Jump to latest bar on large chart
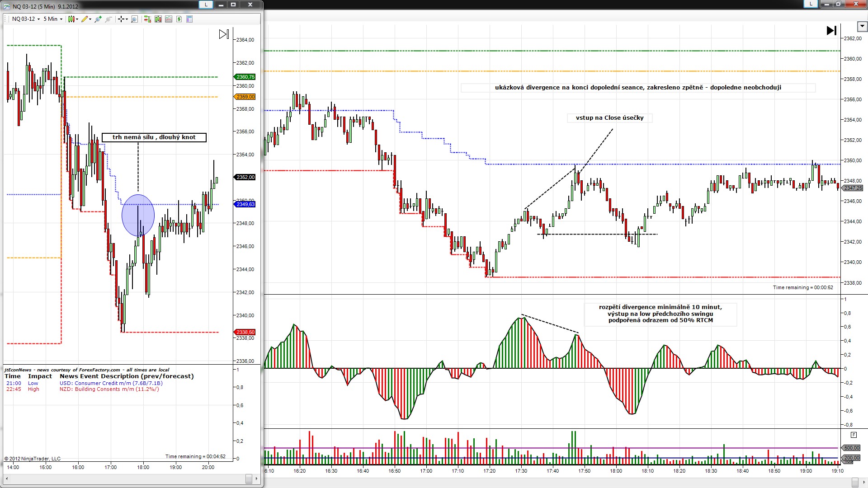Screen dimensions: 868x488 pos(831,31)
